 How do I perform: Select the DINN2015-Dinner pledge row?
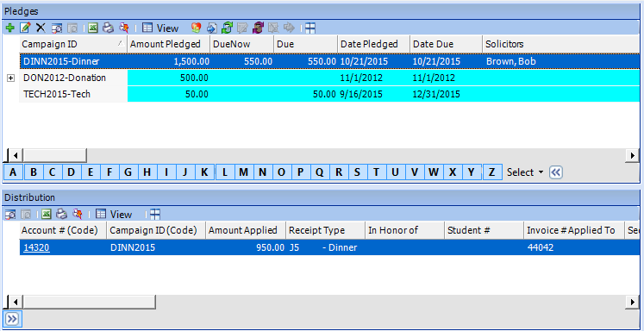coord(329,61)
